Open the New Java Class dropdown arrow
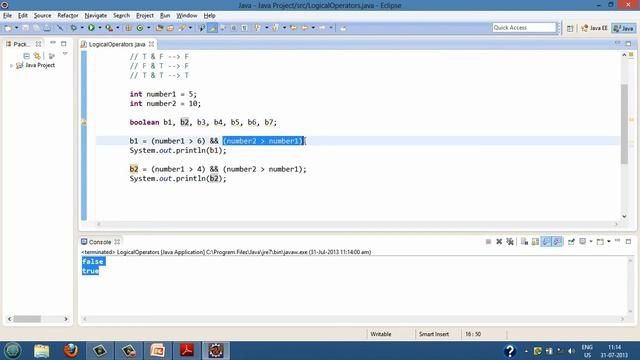 click(x=149, y=28)
